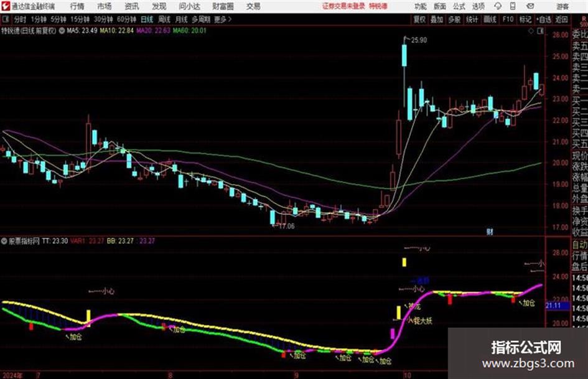The height and width of the screenshot is (379, 588).
Task: Click the month 9 marker on time axis
Action: 297,375
